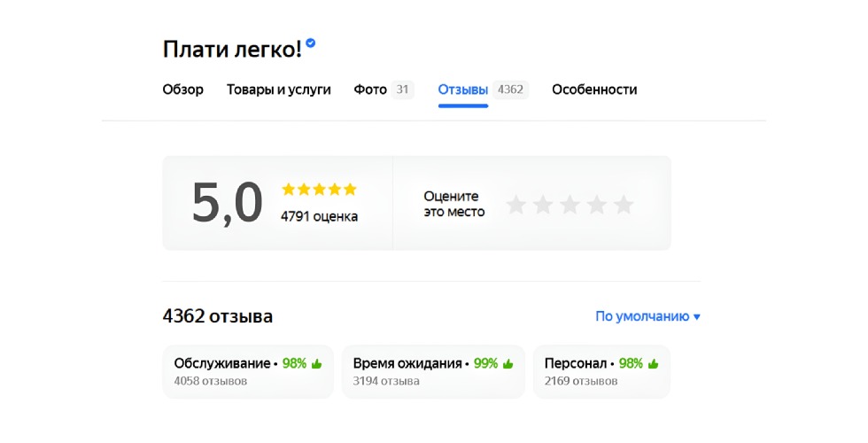868x443 pixels.
Task: Rate this place two stars
Action: click(x=543, y=205)
